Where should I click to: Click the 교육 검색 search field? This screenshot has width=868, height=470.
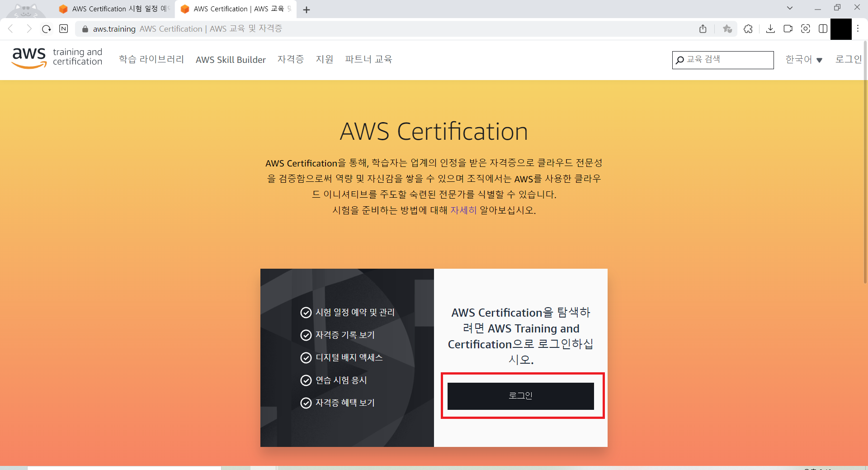point(723,60)
